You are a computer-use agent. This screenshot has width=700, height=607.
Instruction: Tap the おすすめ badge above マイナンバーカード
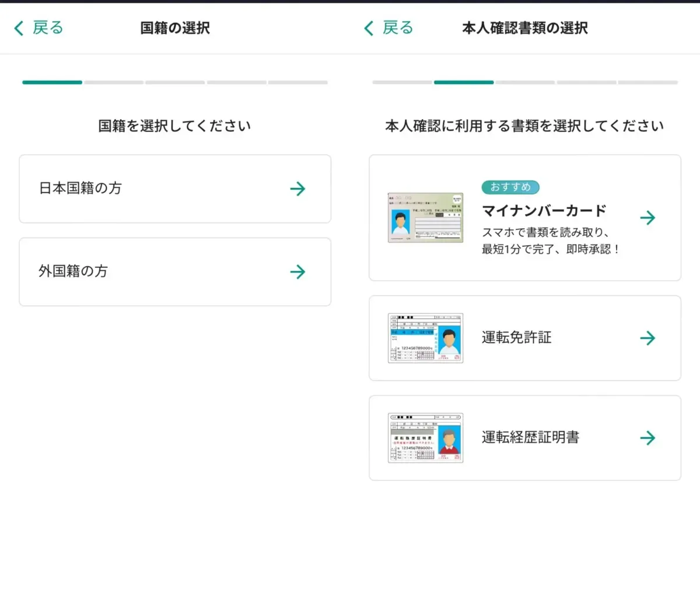click(x=510, y=187)
